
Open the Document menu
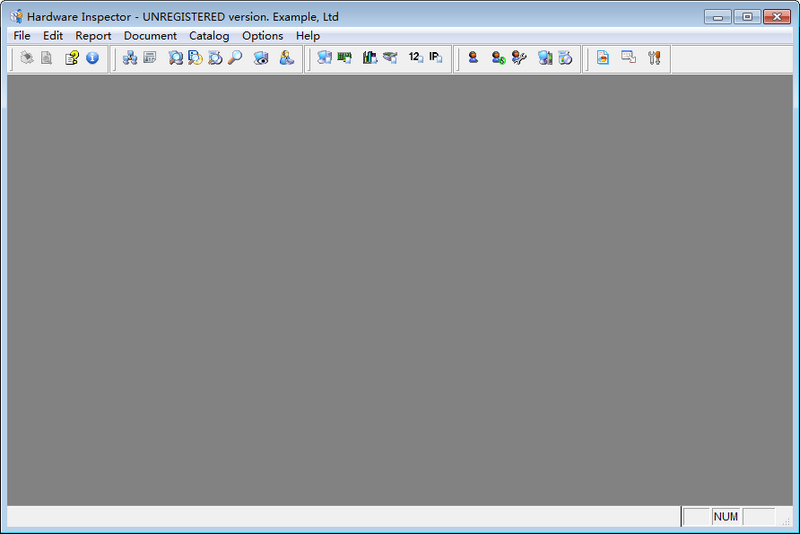150,36
